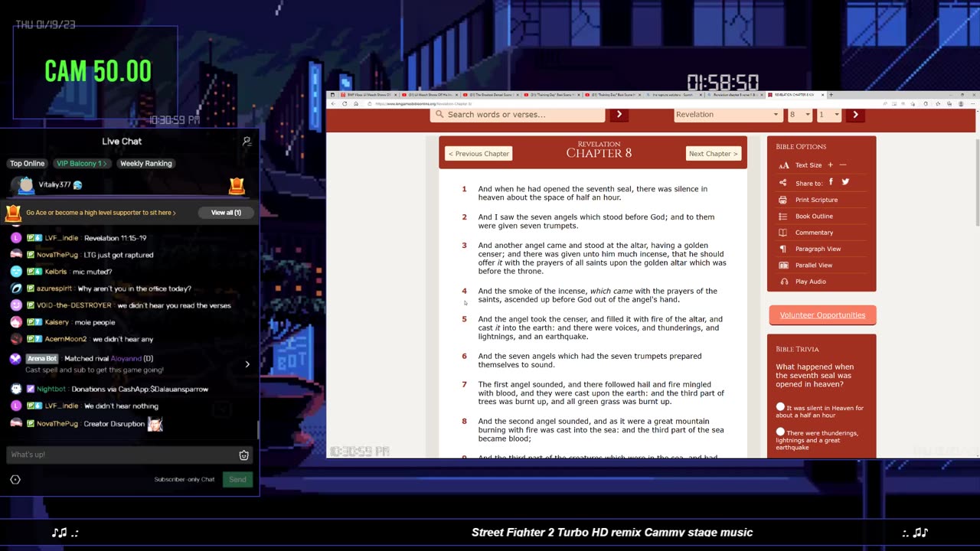This screenshot has width=980, height=551.
Task: Click the Parallel View icon
Action: coord(782,266)
